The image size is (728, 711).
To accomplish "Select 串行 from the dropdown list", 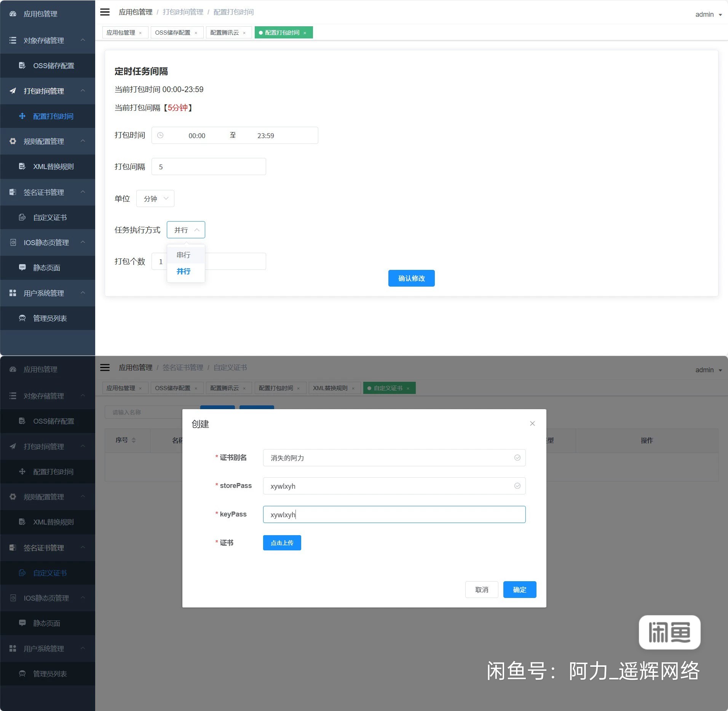I will [x=184, y=255].
